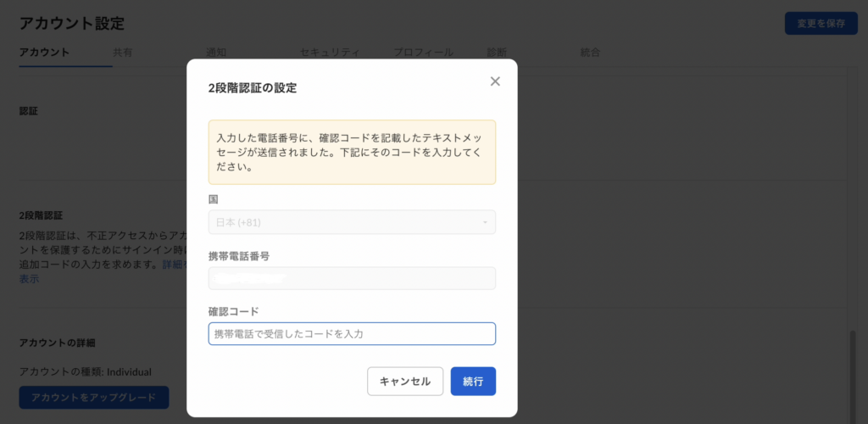Close the 2段階認証の設定 dialog with X
This screenshot has height=424, width=868.
coord(495,81)
